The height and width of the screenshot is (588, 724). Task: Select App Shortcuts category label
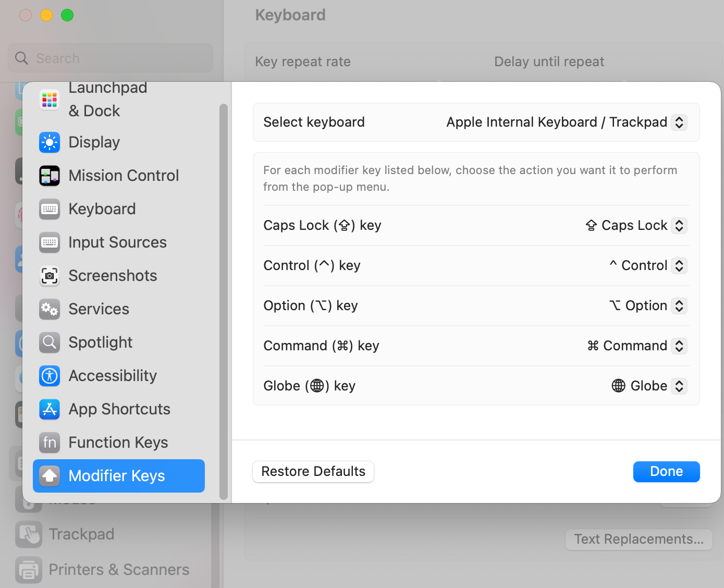119,409
